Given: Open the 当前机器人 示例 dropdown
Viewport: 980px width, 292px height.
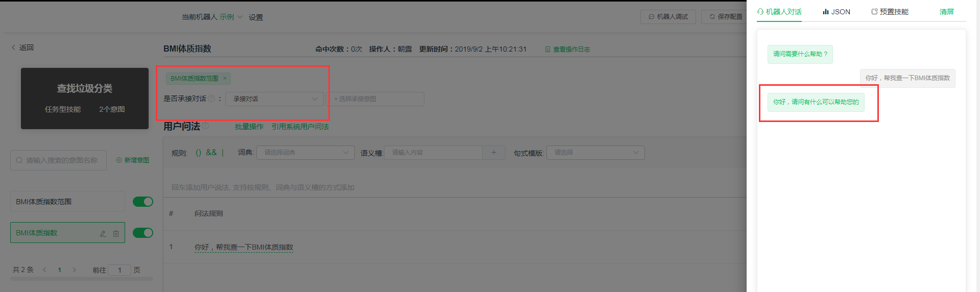Looking at the screenshot, I should click(x=231, y=17).
